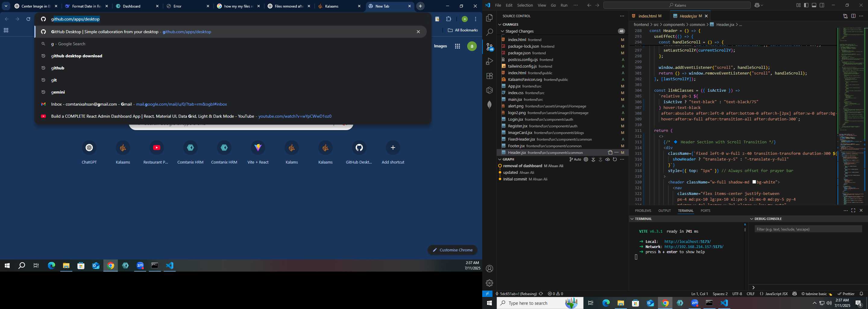Image resolution: width=868 pixels, height=309 pixels.
Task: Click Open File icon on Header.jsx row
Action: (x=610, y=153)
